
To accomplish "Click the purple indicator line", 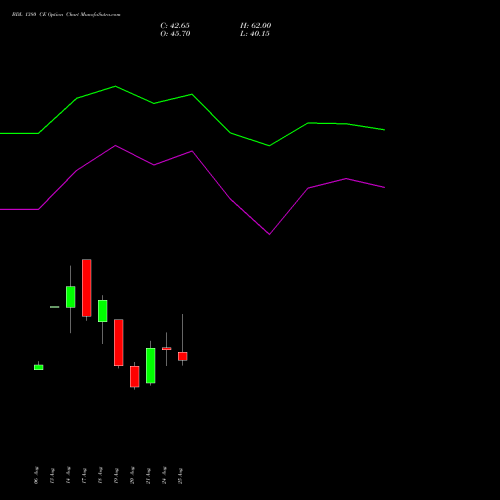I will pos(192,152).
